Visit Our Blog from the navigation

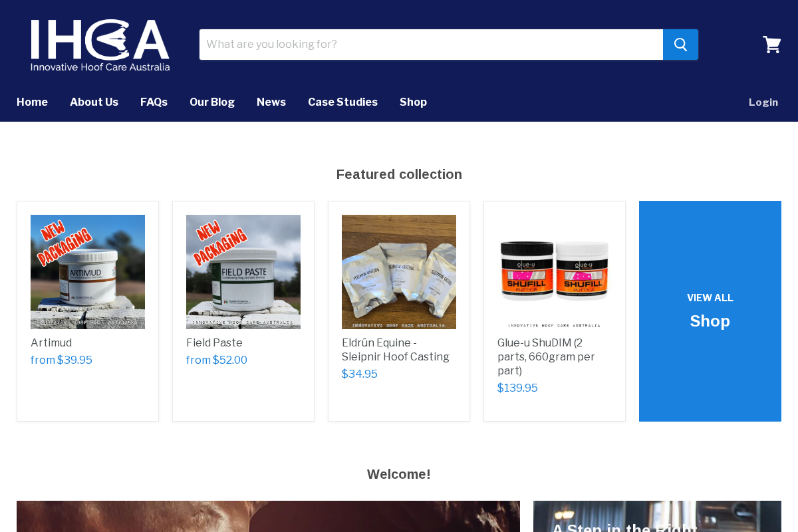[x=211, y=102]
